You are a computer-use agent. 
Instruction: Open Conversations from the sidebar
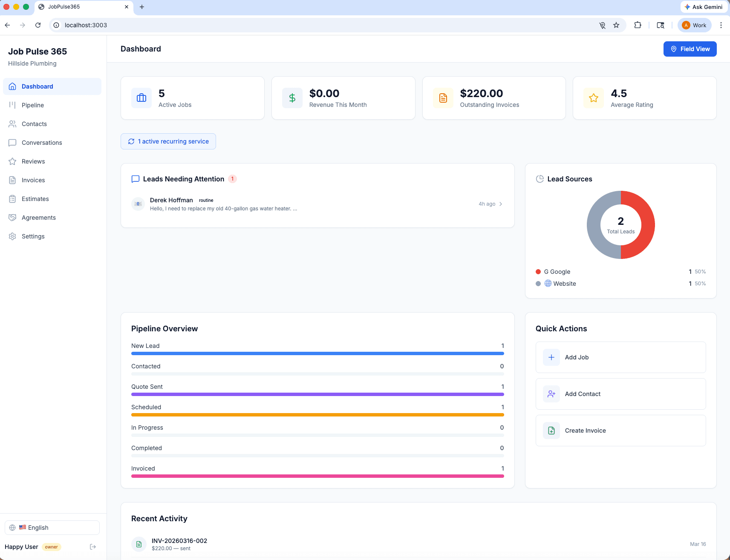(x=42, y=142)
